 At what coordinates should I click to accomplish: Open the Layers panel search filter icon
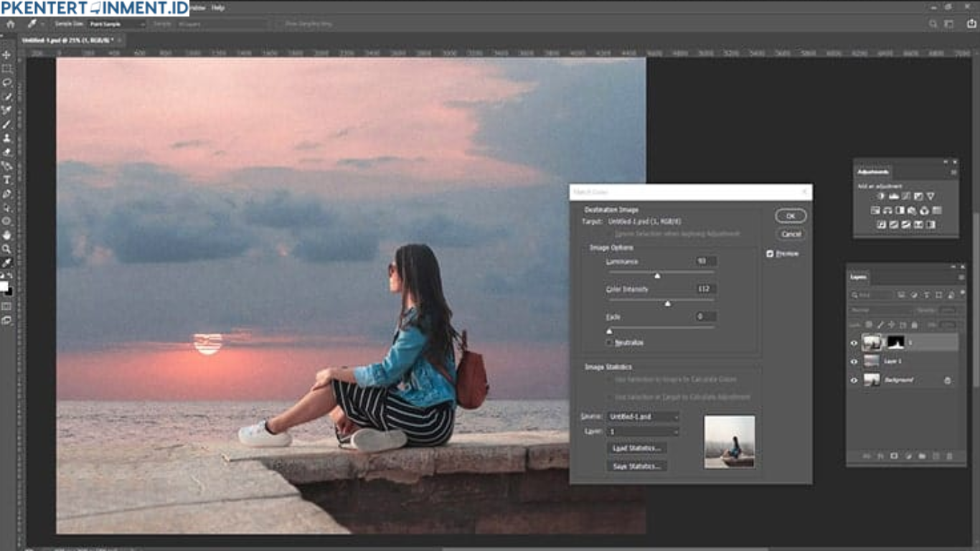pyautogui.click(x=854, y=294)
